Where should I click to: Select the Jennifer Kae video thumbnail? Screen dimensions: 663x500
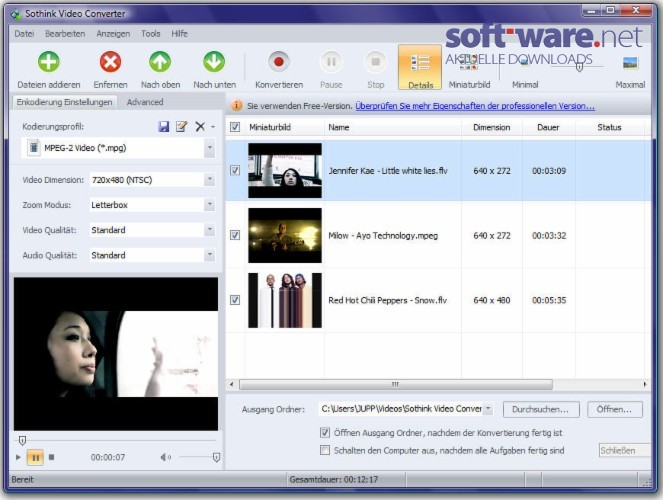(285, 170)
